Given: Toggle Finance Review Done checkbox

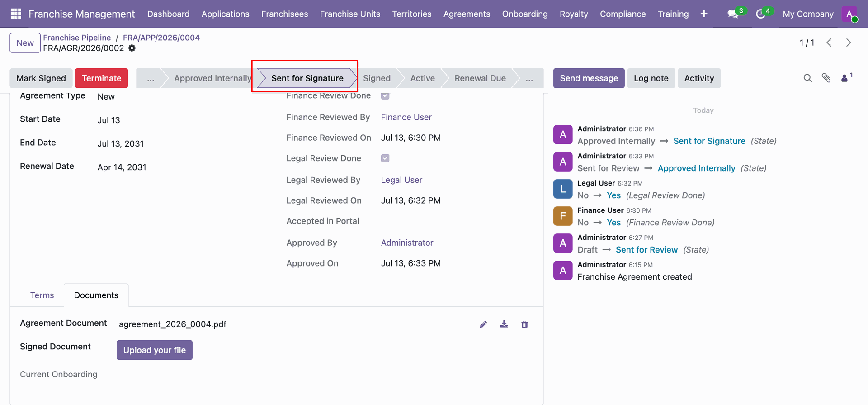Looking at the screenshot, I should [385, 95].
